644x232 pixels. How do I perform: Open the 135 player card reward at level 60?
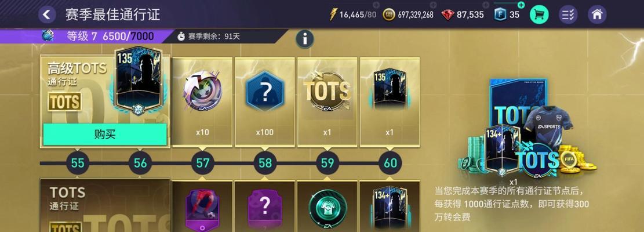click(x=390, y=102)
